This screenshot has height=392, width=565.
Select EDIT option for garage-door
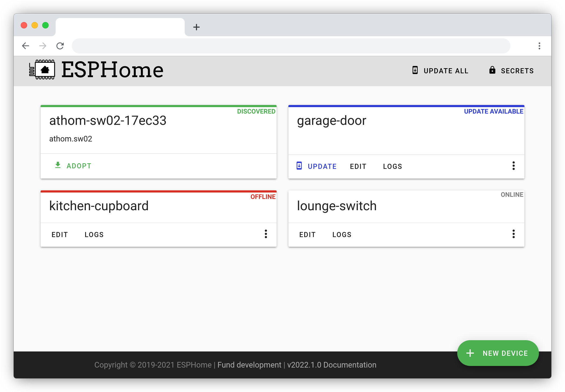coord(358,166)
